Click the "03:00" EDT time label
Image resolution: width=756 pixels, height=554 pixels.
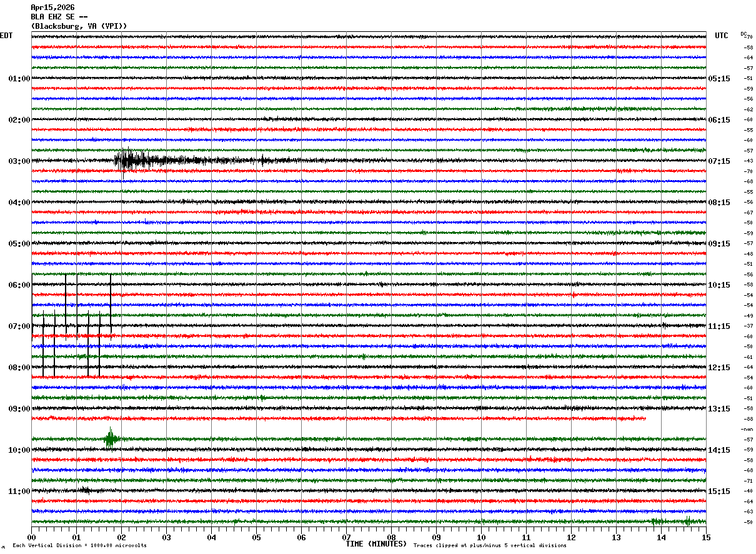point(19,161)
